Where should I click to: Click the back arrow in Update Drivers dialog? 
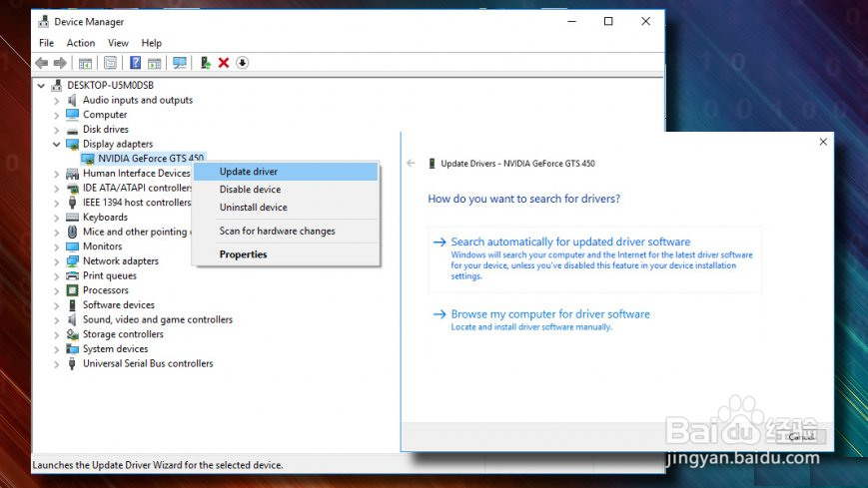click(x=411, y=164)
